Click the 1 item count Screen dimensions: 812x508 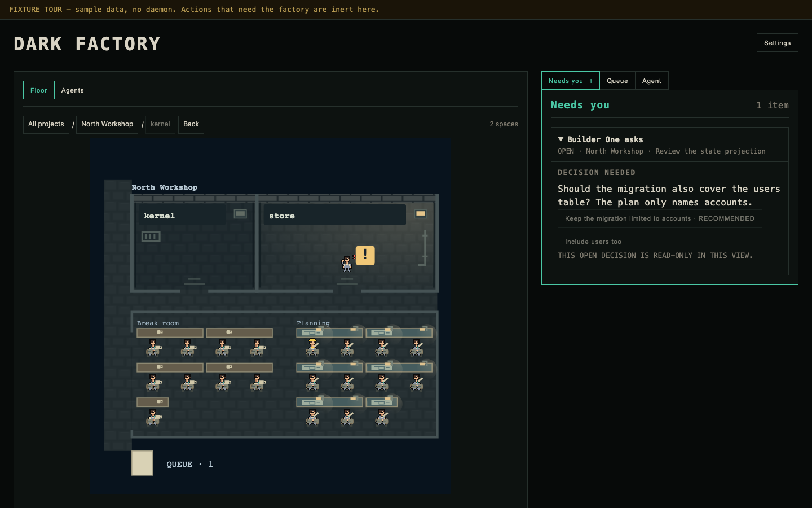773,105
